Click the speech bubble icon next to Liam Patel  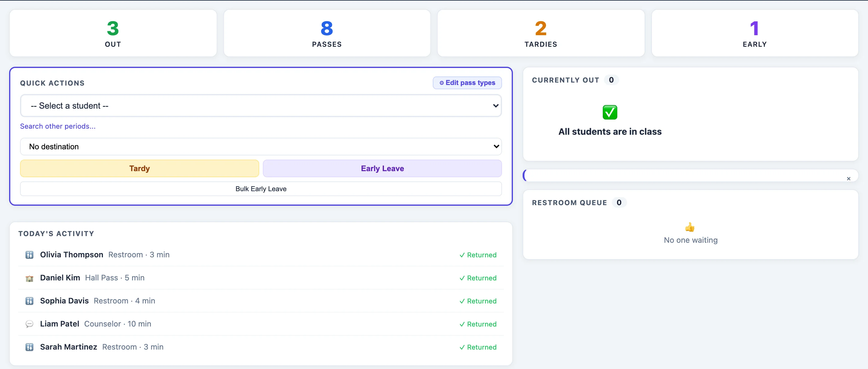point(29,324)
